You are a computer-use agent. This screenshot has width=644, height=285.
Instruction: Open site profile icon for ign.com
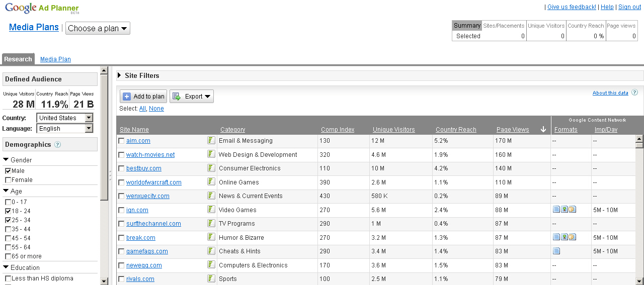(211, 210)
